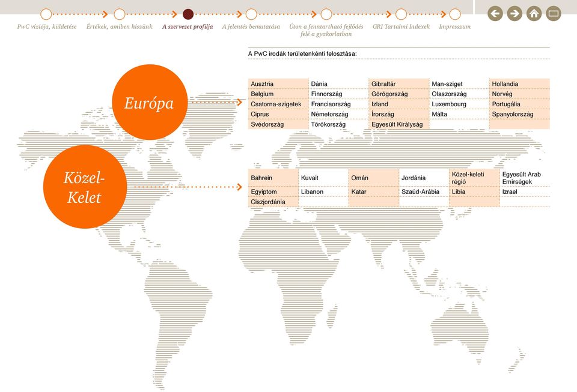This screenshot has width=577, height=392.
Task: Select Közel-keleti régió cell
Action: [474, 178]
